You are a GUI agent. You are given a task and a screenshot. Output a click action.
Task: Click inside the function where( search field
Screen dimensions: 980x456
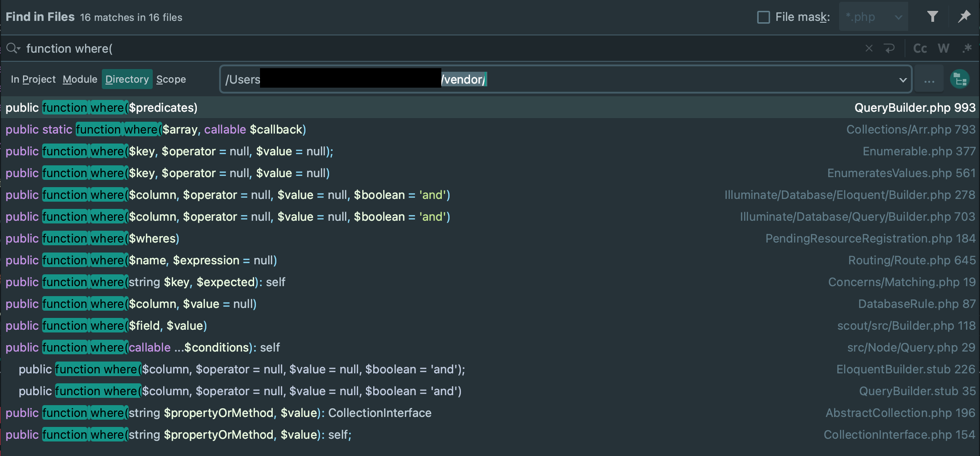point(273,48)
